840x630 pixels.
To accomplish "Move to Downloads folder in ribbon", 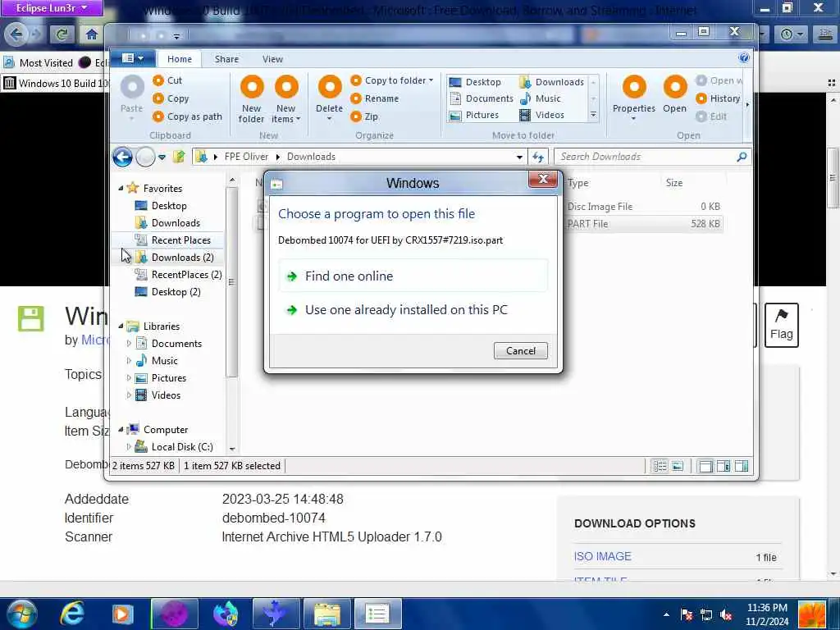I will [552, 82].
